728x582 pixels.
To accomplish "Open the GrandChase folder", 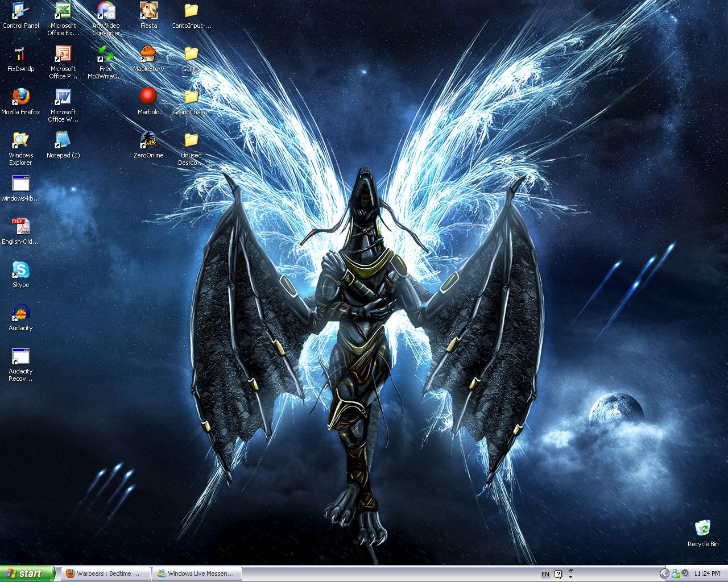I will 191,102.
